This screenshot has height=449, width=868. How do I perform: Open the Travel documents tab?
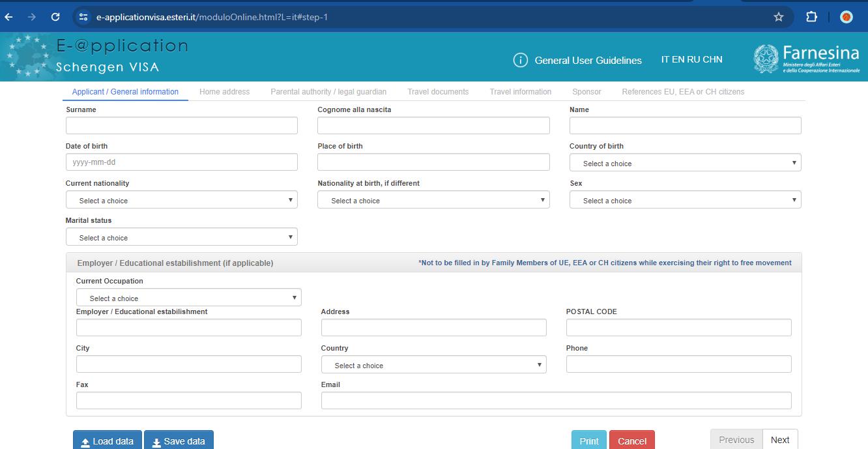tap(438, 92)
